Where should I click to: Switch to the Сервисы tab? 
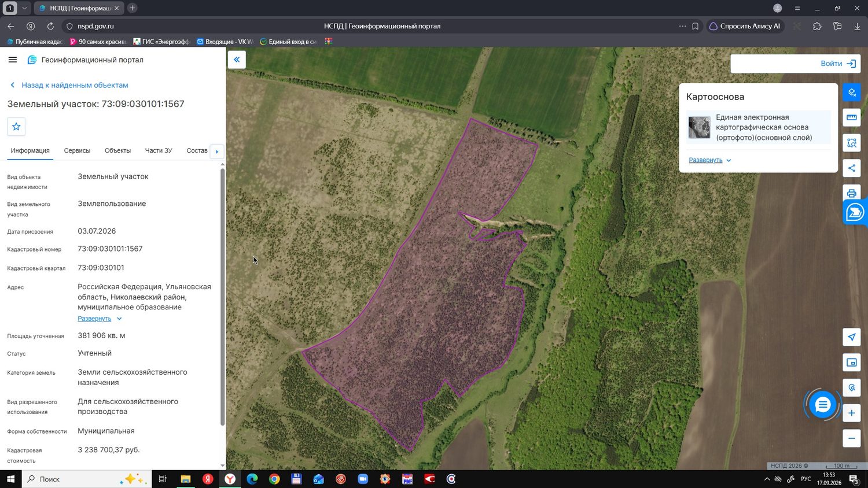click(77, 150)
